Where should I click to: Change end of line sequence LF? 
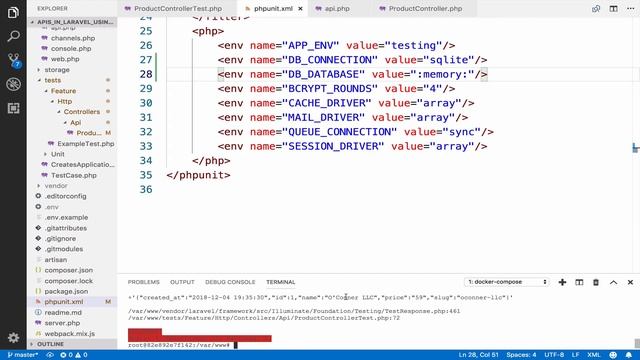[x=575, y=355]
